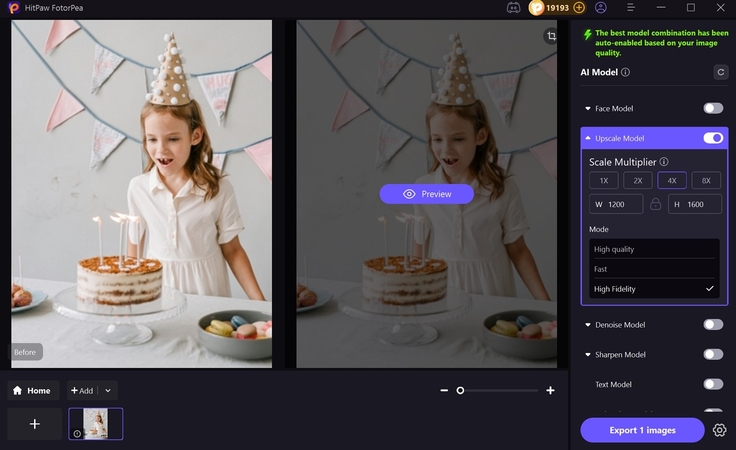Choose Fast mode option

pos(654,269)
